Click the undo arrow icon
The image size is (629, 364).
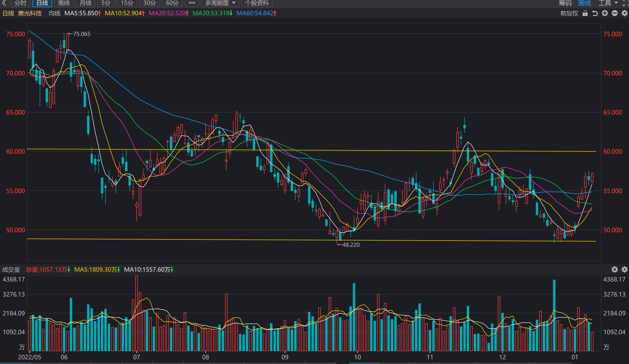pyautogui.click(x=595, y=13)
